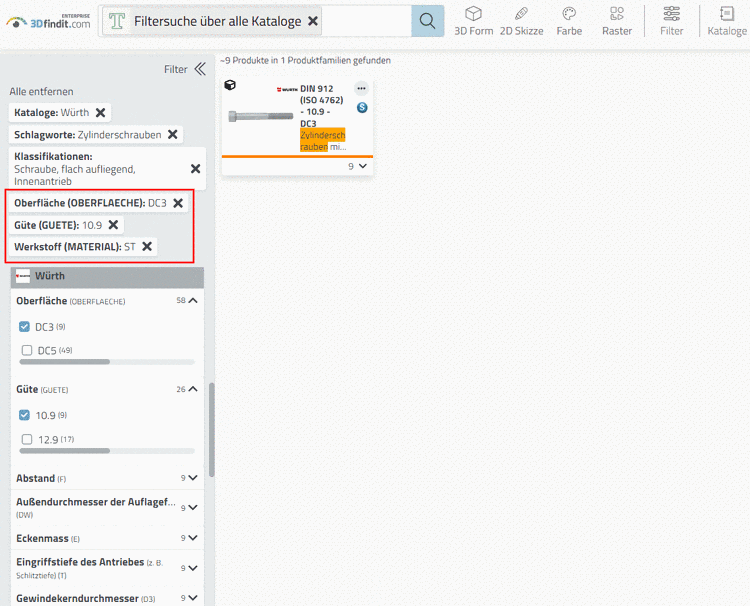750x606 pixels.
Task: Check the DC5 checkbox
Action: 27,351
